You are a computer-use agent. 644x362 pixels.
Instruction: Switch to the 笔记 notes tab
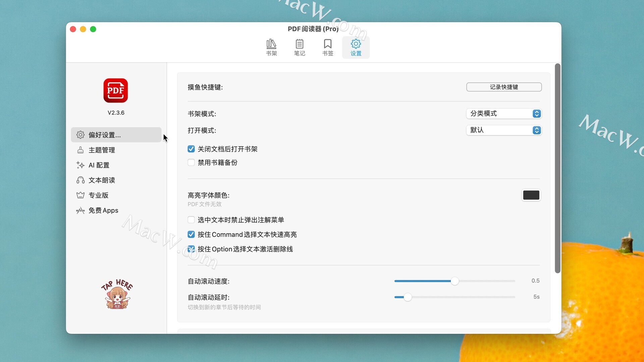click(x=300, y=47)
